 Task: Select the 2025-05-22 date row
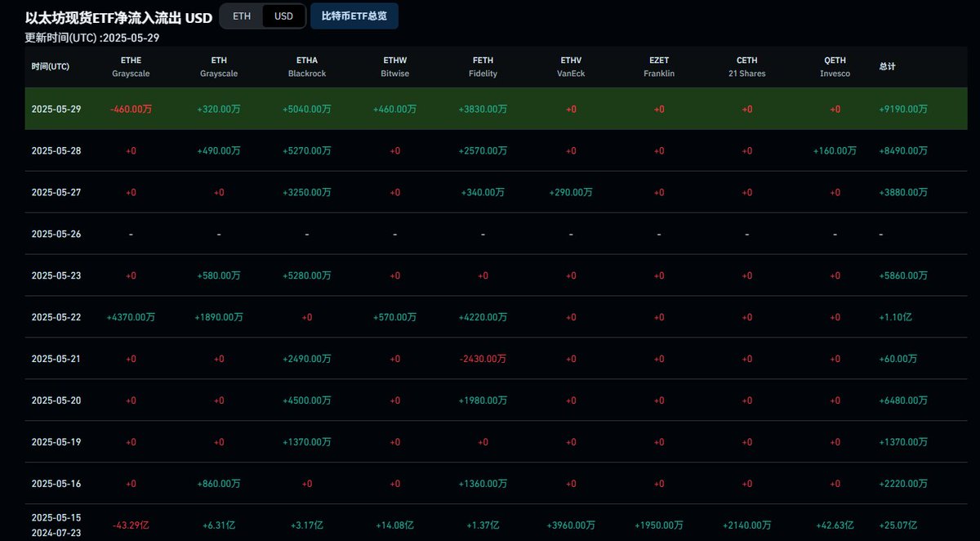tap(496, 317)
